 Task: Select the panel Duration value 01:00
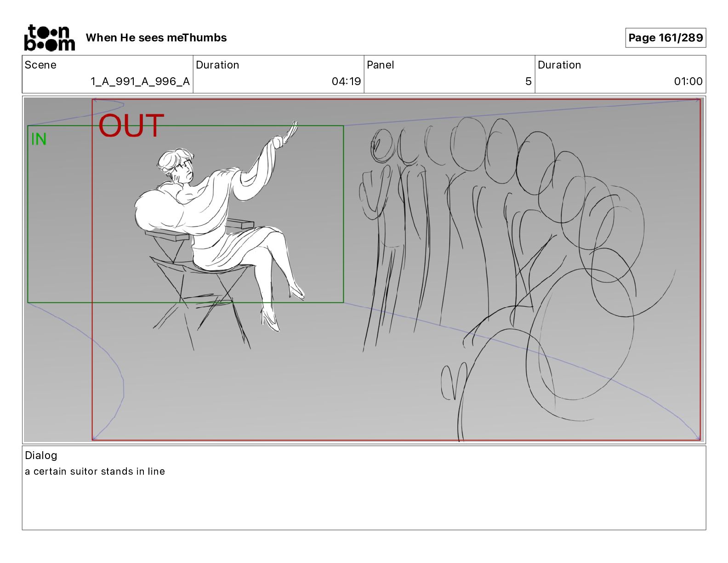[x=688, y=81]
